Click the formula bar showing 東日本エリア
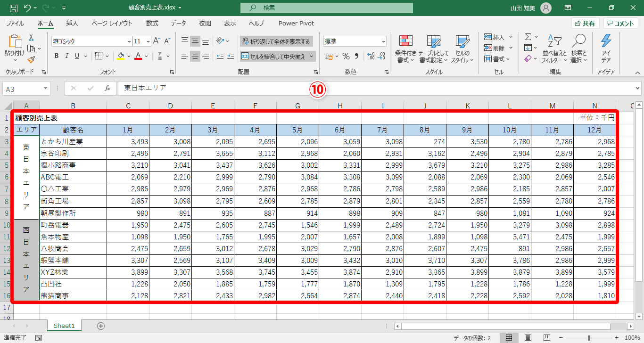This screenshot has width=644, height=343. (375, 88)
